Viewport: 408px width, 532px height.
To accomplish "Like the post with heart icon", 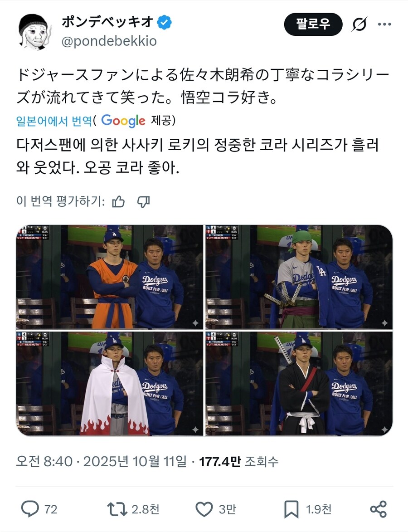I will 204,509.
